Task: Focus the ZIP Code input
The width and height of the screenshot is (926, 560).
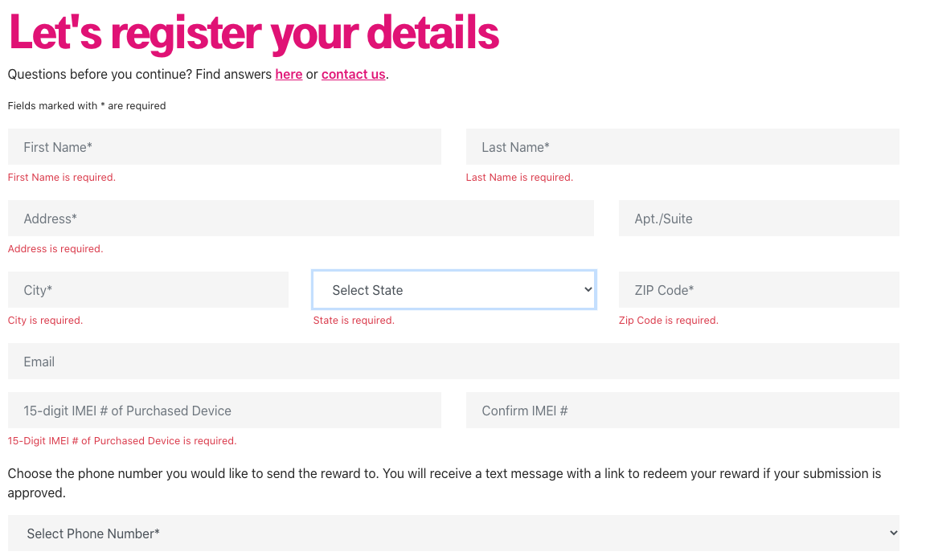Action: [x=758, y=290]
